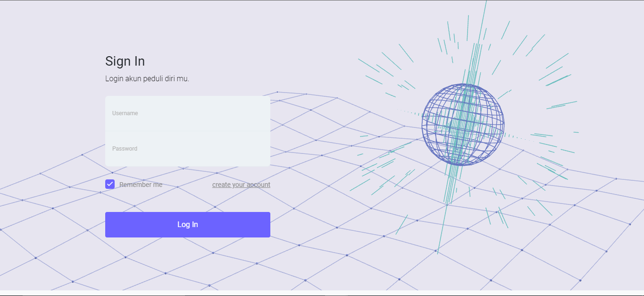Click the wireframe sphere graphic
644x296 pixels.
(463, 125)
